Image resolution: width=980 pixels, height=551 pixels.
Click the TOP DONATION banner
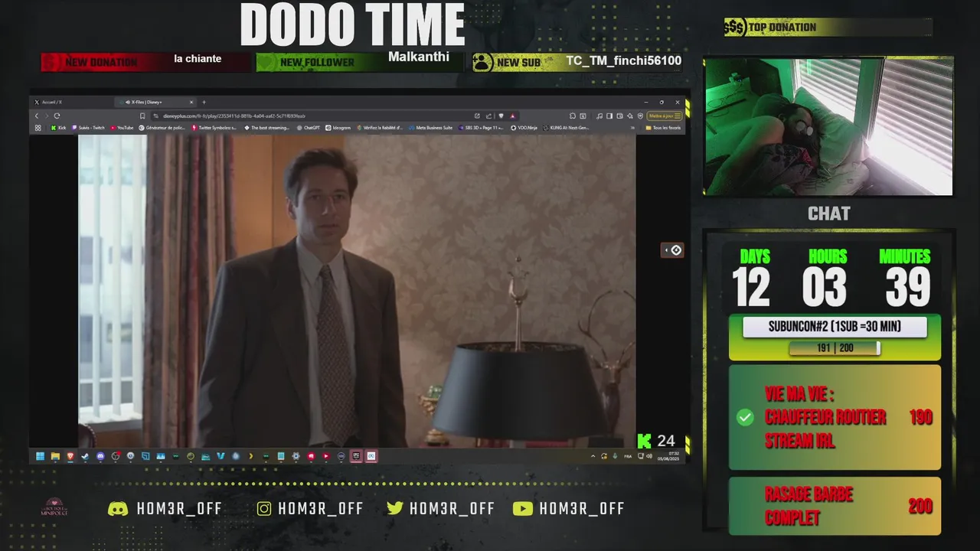(x=828, y=28)
